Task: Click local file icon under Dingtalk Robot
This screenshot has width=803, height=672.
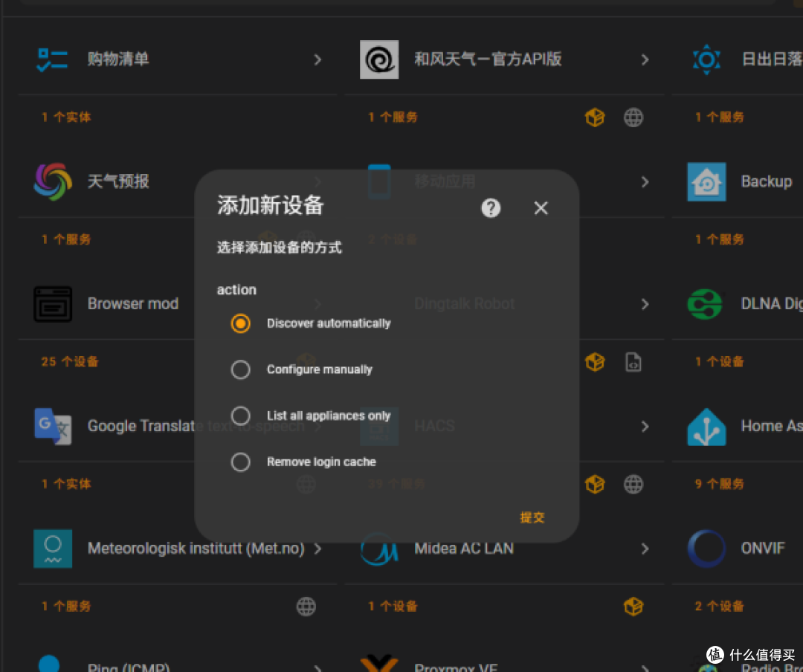Action: pos(633,362)
